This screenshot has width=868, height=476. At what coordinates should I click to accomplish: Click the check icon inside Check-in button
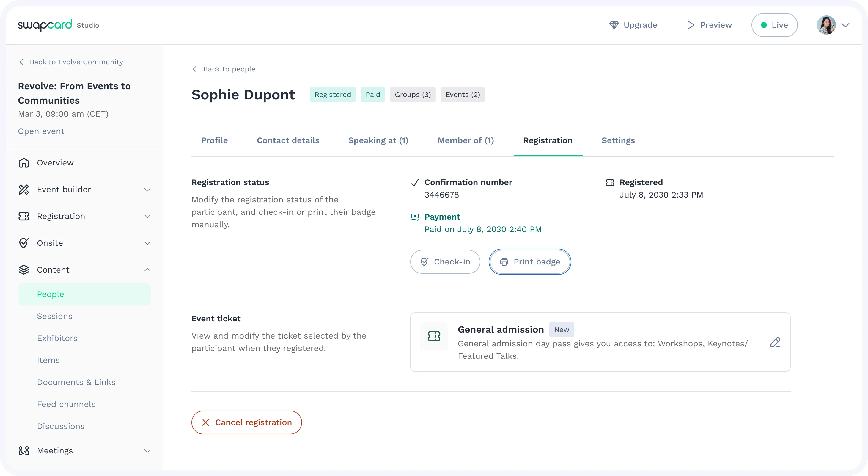click(424, 262)
